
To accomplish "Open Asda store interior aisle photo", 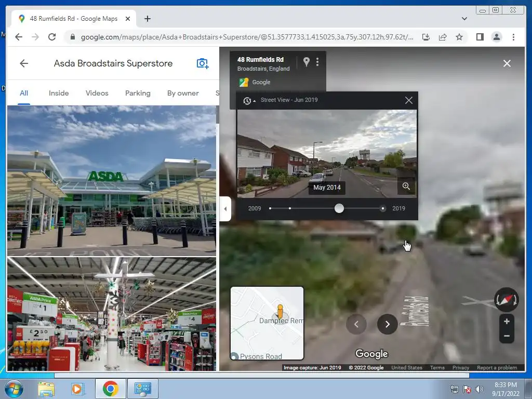I will (112, 314).
